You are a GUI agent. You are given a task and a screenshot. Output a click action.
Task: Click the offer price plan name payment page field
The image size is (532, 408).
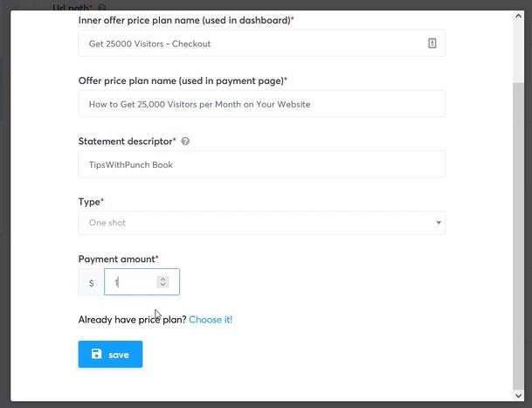pyautogui.click(x=261, y=104)
